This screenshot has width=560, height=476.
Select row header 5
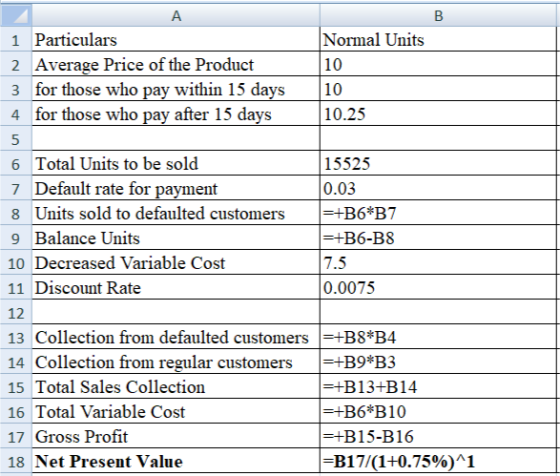[16, 139]
